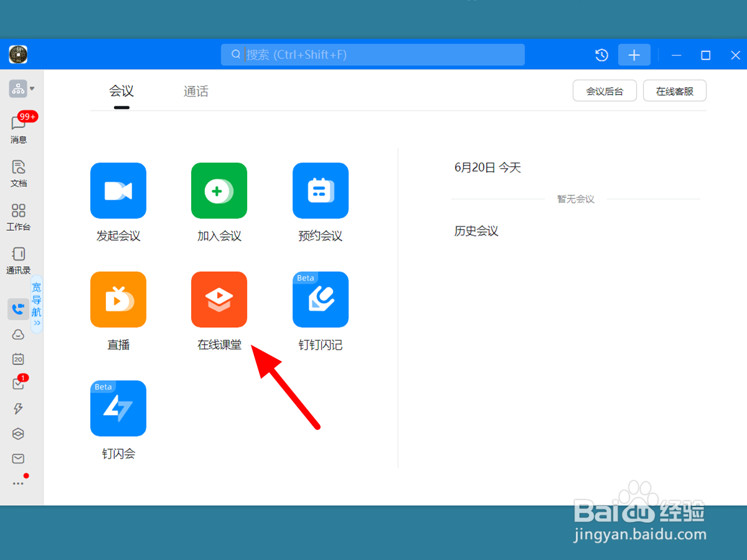The height and width of the screenshot is (560, 747).
Task: Open 文档 in the sidebar
Action: pyautogui.click(x=19, y=174)
